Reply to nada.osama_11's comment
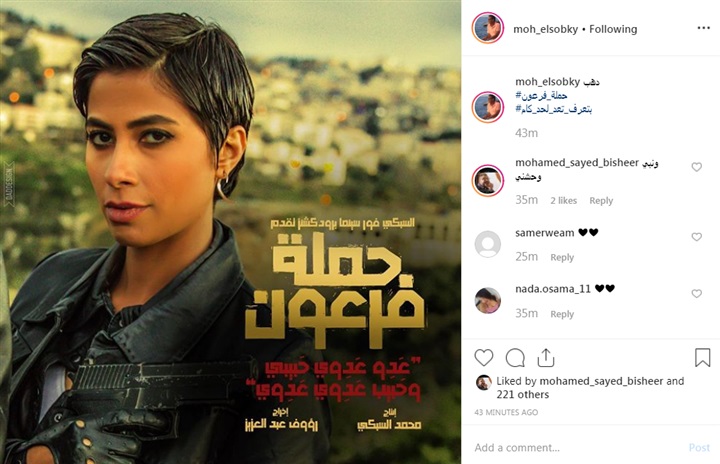 pos(562,314)
